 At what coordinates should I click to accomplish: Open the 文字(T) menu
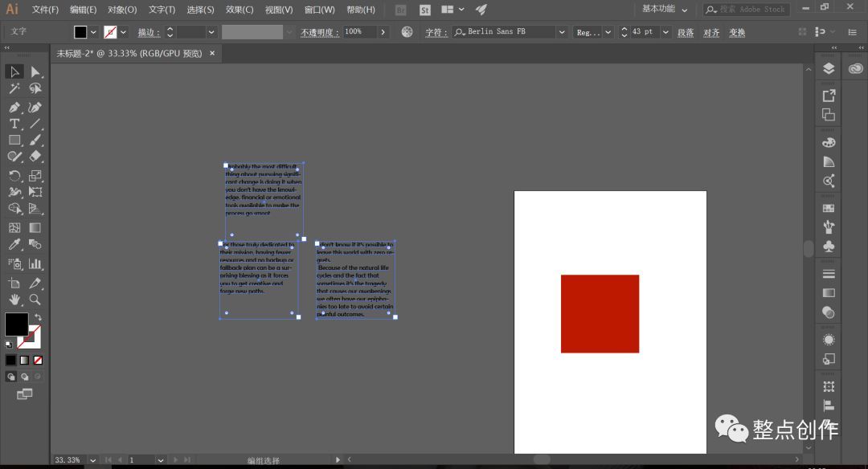click(162, 10)
